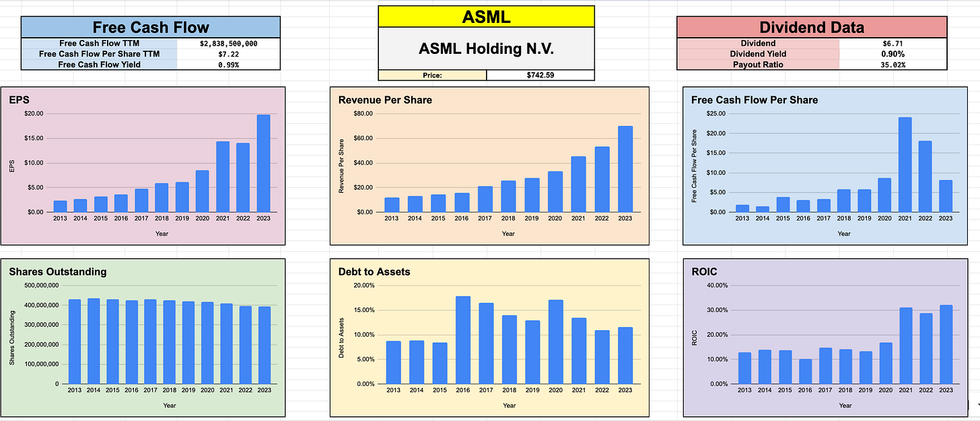This screenshot has height=421, width=980.
Task: Click the EPS chart title
Action: (x=19, y=100)
